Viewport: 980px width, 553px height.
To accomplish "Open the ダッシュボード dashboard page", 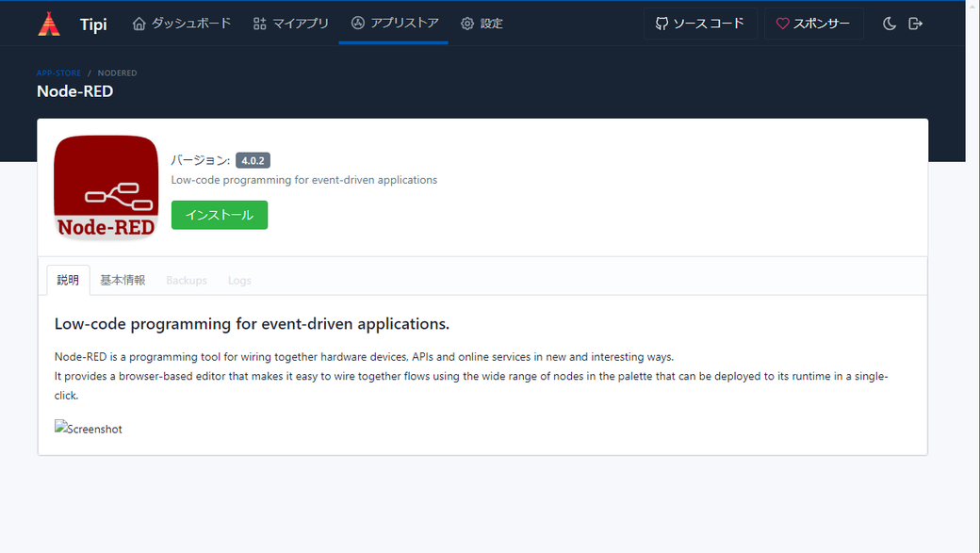I will pos(182,24).
